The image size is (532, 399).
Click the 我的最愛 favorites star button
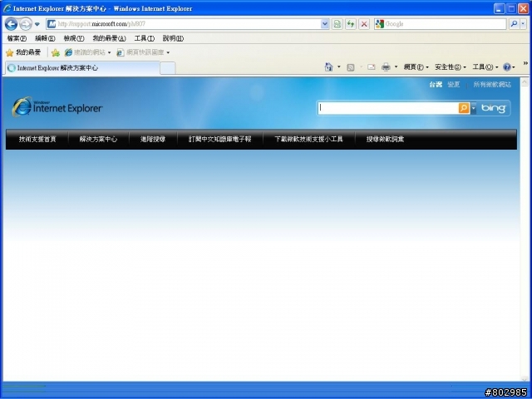click(x=23, y=52)
